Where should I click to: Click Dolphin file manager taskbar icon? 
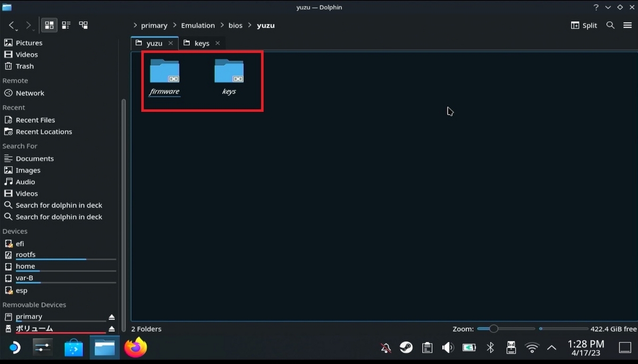[x=105, y=348]
